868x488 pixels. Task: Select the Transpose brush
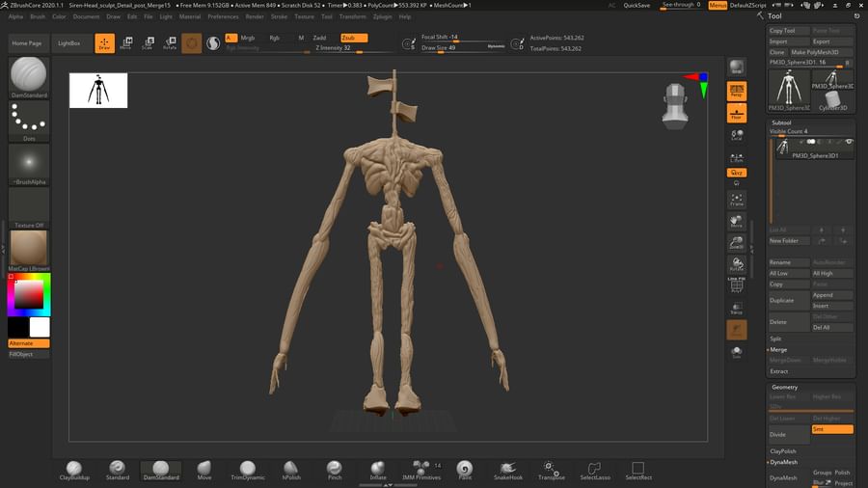(552, 471)
